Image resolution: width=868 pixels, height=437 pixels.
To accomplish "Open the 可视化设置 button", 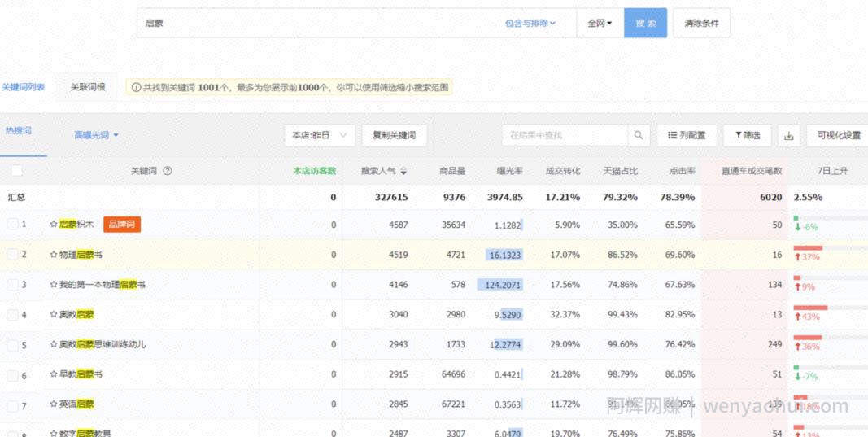I will [840, 135].
